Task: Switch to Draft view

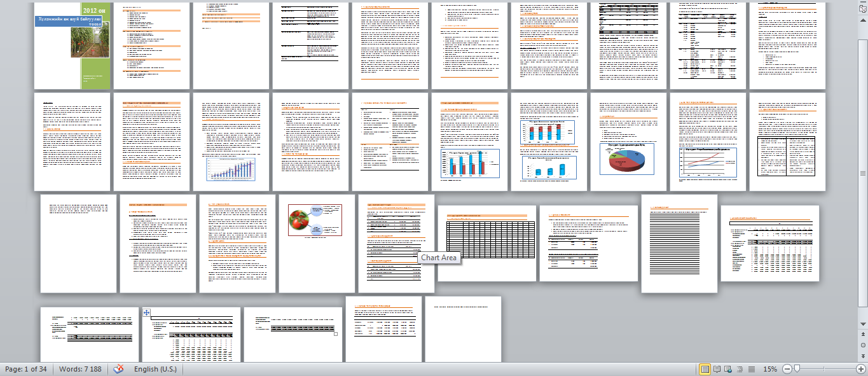Action: coord(752,369)
